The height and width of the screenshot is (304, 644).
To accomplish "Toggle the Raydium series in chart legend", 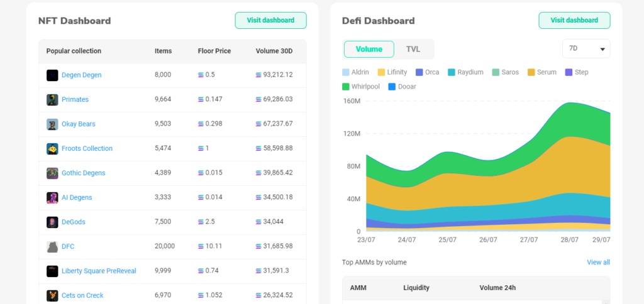I will (x=465, y=72).
